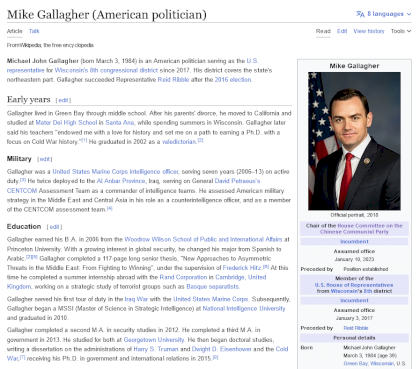This screenshot has height=369, width=420.
Task: Open United States Marine Corps intelligence officer link
Action: click(x=115, y=172)
